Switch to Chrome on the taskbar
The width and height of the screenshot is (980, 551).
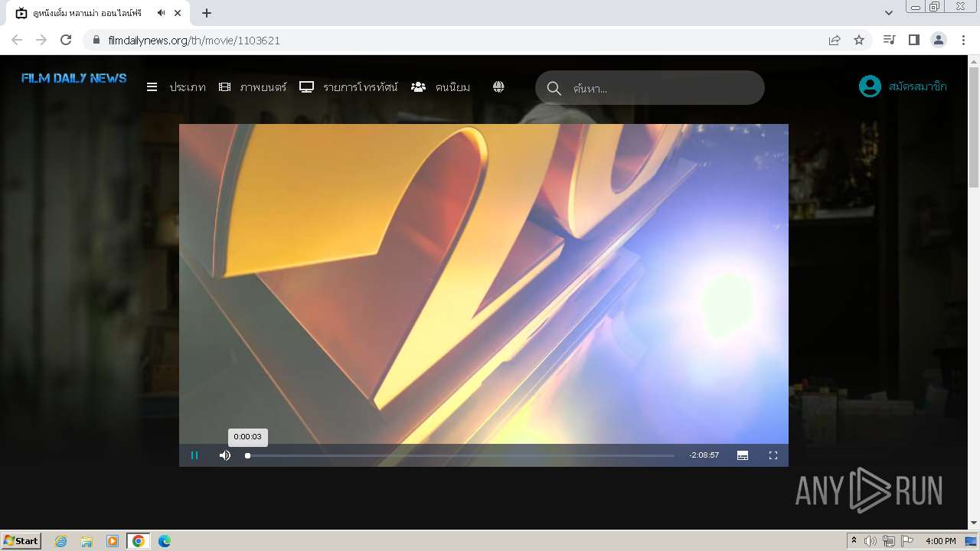tap(138, 541)
